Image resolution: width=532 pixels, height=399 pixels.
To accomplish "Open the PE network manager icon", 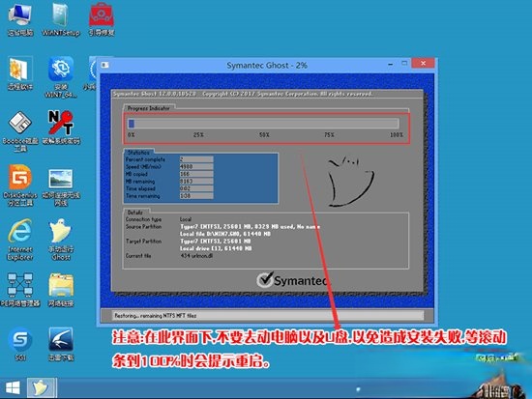I will pos(20,290).
